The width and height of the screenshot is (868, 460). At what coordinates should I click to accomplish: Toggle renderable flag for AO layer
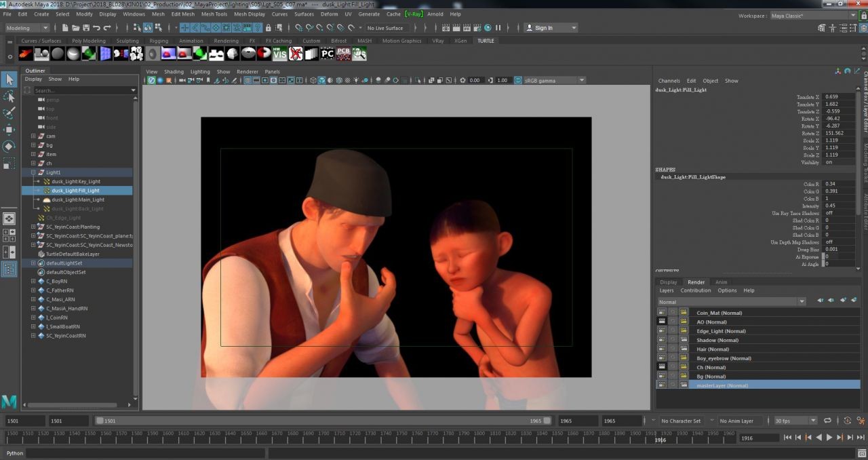tap(661, 322)
